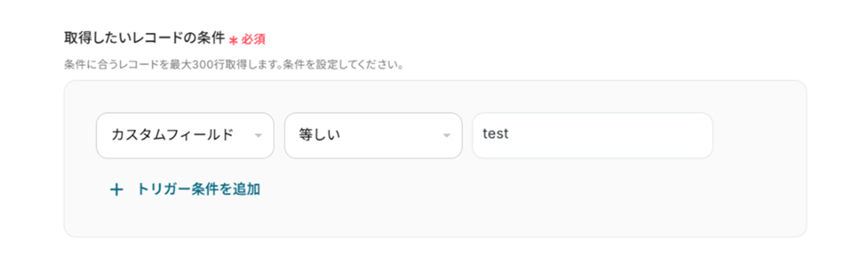Click the plus icon beside トリガー条件を追加
The image size is (868, 273).
pos(117,189)
